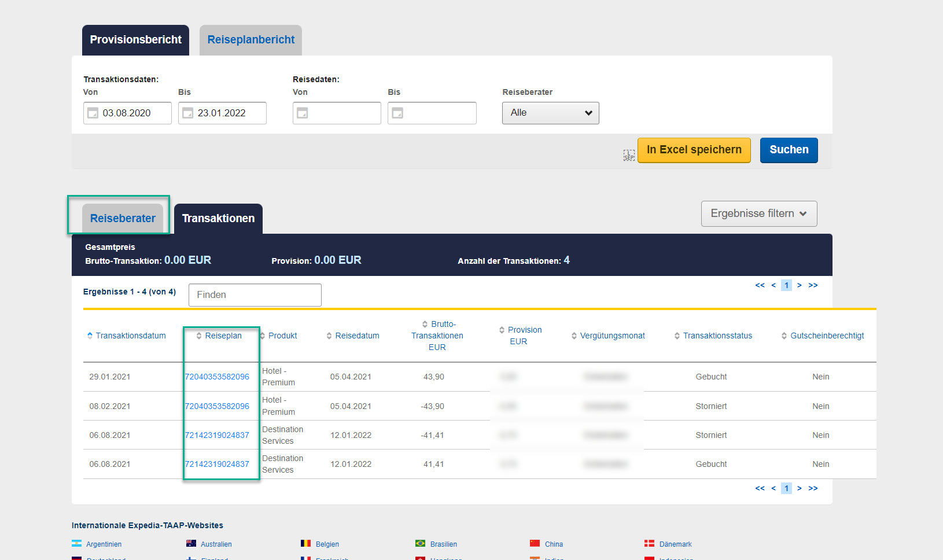Open Reiseplan 72142319024837 with amount 41,41 Gebucht
This screenshot has height=560, width=943.
click(217, 464)
